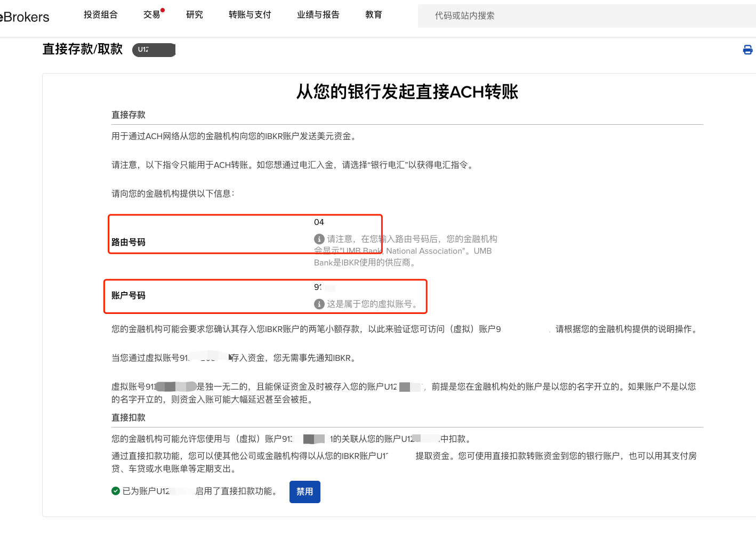
Task: Click the 路由号码 label
Action: click(x=128, y=242)
